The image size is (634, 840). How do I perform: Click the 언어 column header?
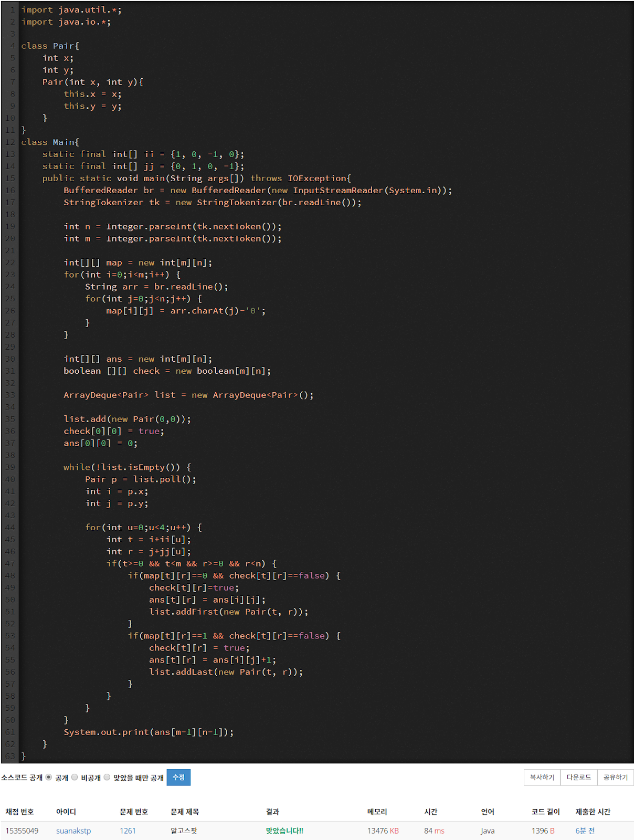(488, 812)
